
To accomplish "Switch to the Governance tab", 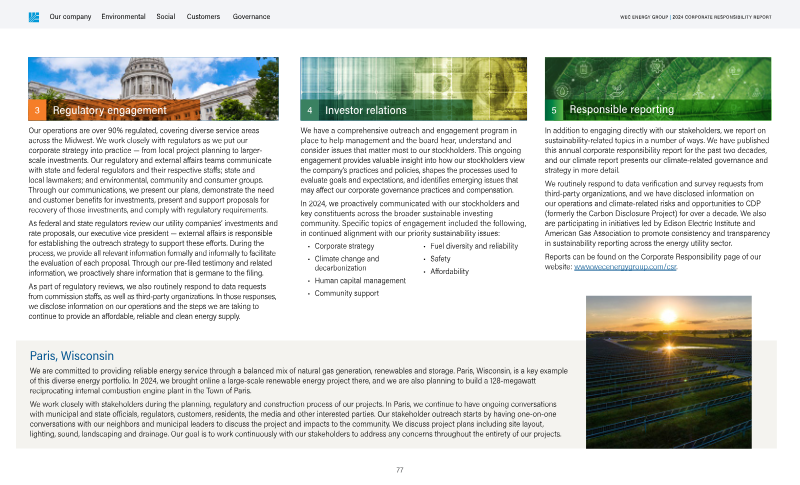I will tap(251, 17).
